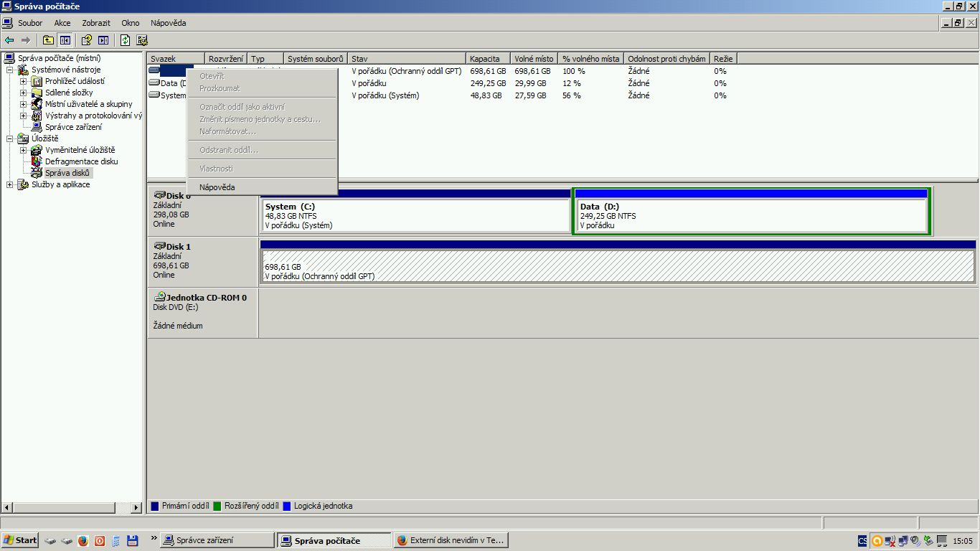
Task: Click the orange antivirus tray icon
Action: [x=877, y=540]
